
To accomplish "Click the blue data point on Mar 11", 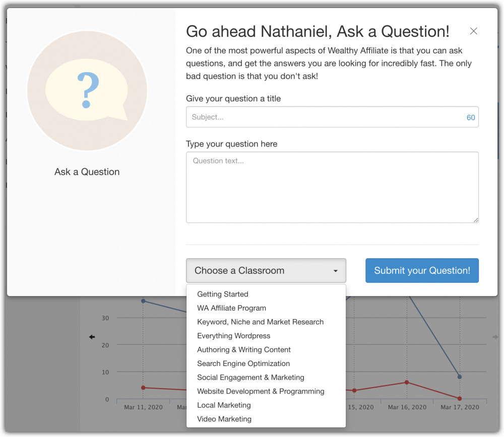I will pyautogui.click(x=143, y=301).
